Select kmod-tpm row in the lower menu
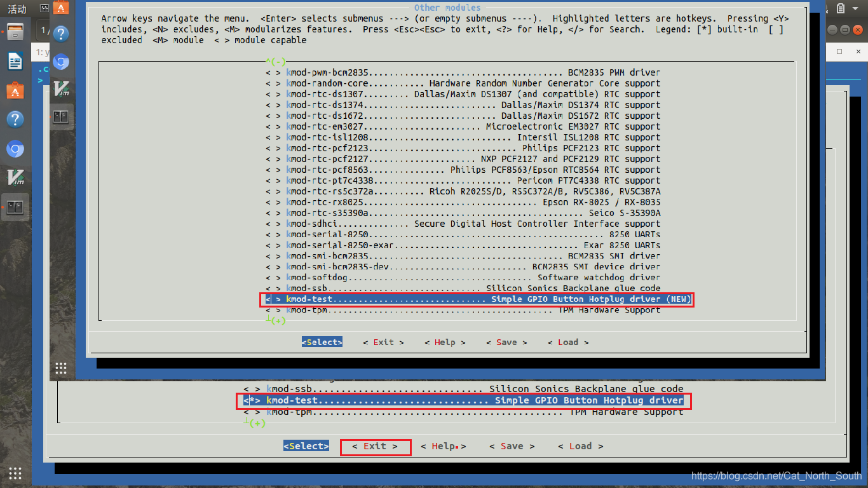This screenshot has width=868, height=488. (x=463, y=412)
